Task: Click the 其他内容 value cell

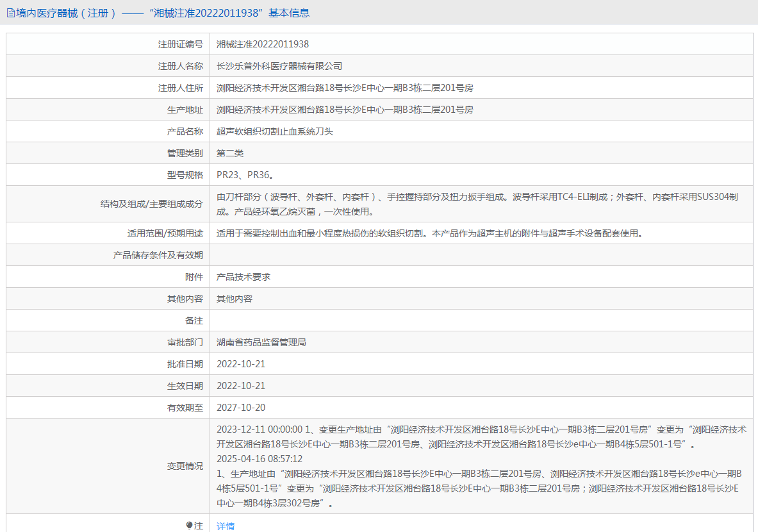Action: [235, 299]
